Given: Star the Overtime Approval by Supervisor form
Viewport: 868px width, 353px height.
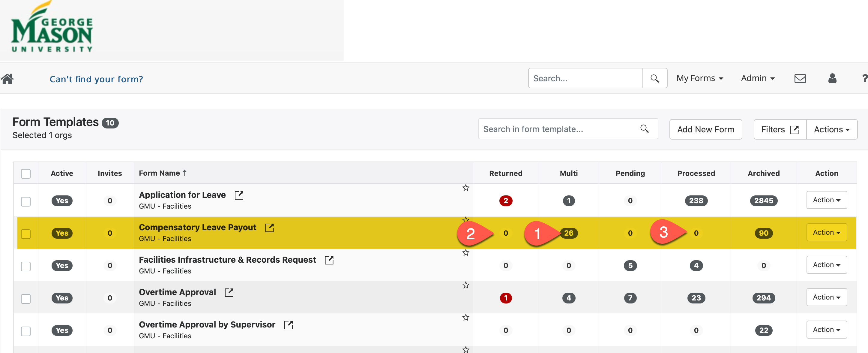Looking at the screenshot, I should [x=465, y=317].
